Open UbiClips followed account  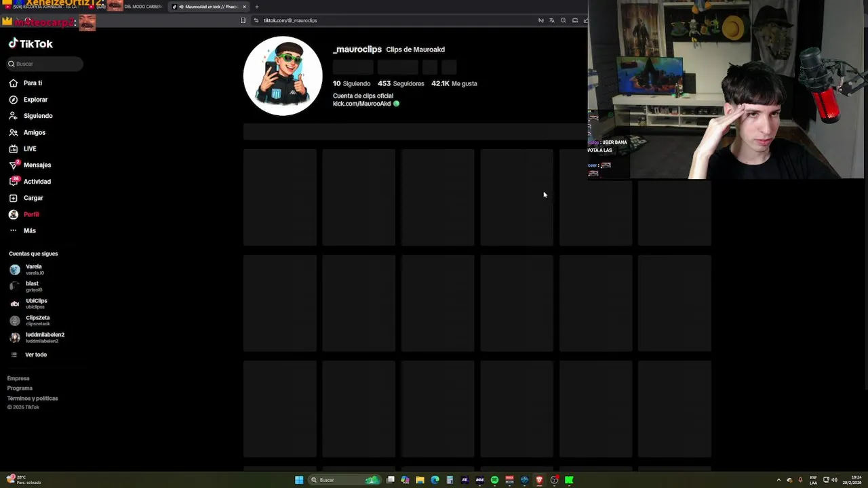[x=28, y=304]
